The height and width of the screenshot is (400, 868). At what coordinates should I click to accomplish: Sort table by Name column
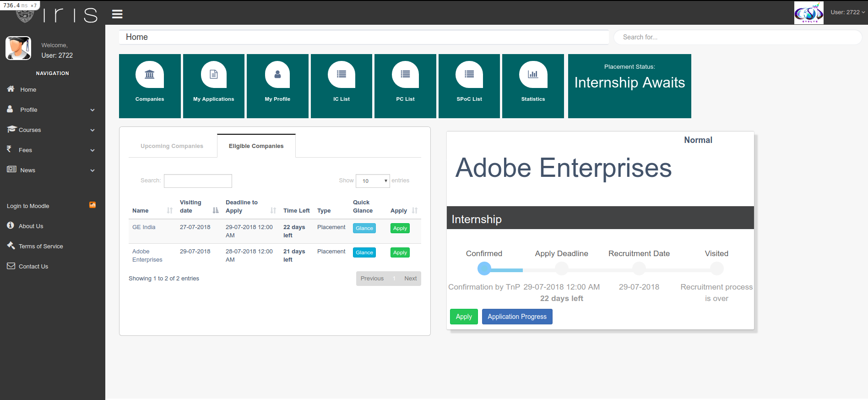pyautogui.click(x=169, y=211)
